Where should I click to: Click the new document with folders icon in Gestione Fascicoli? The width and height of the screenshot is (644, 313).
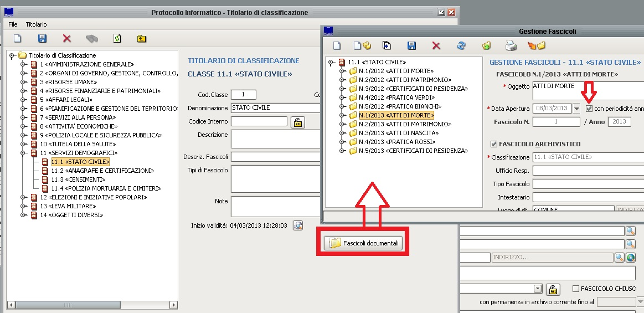[x=362, y=45]
